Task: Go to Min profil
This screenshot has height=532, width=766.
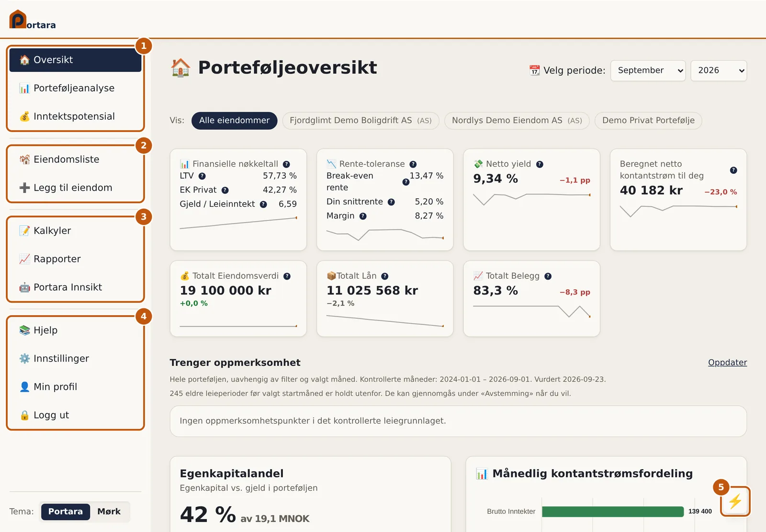Action: [x=75, y=387]
